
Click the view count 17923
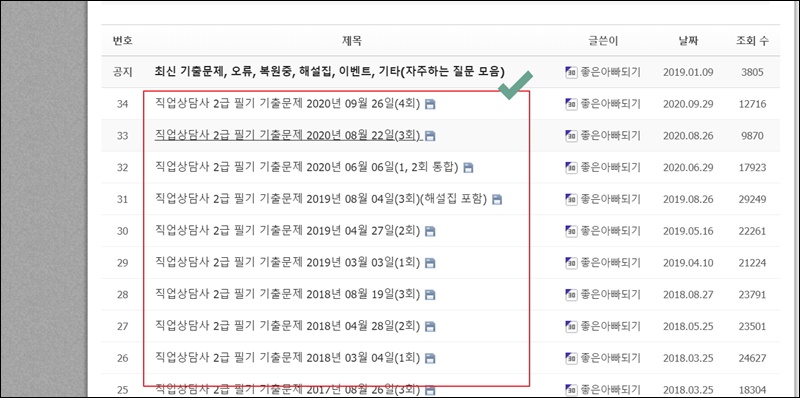[x=752, y=167]
